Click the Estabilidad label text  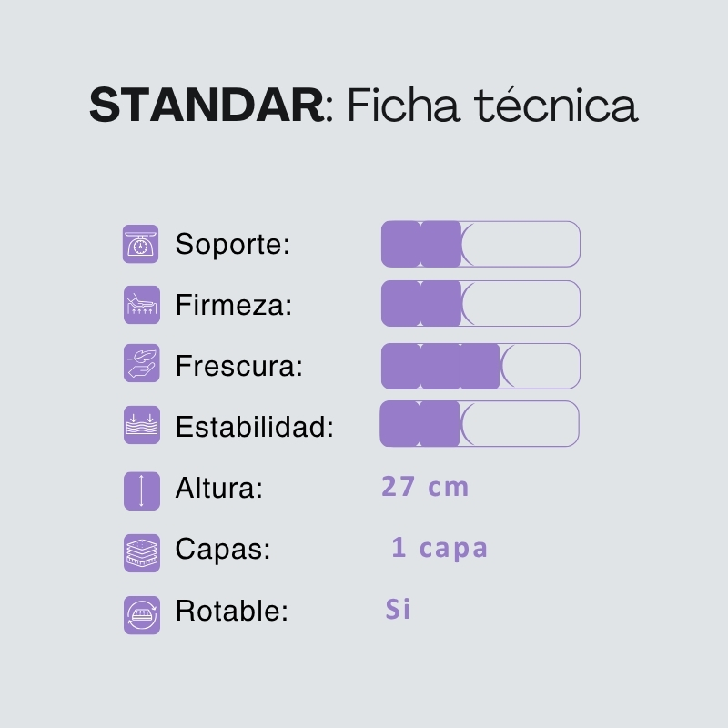tap(254, 426)
